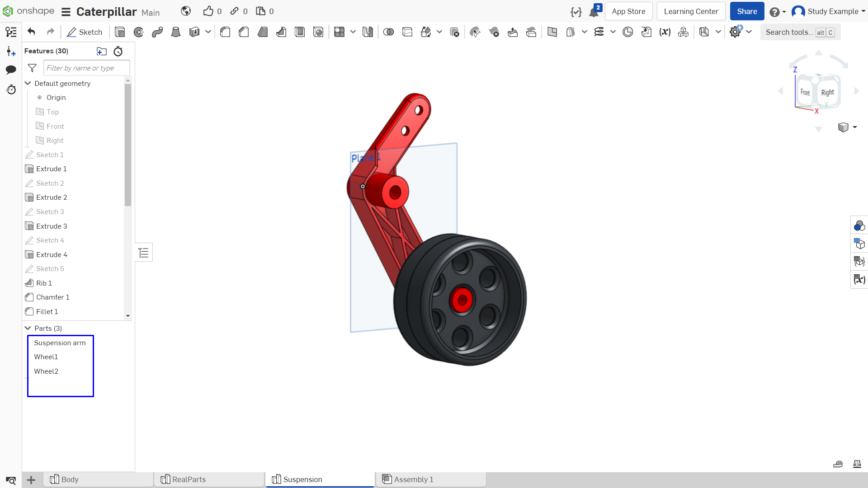Open the App Store
This screenshot has height=488, width=868.
point(628,11)
